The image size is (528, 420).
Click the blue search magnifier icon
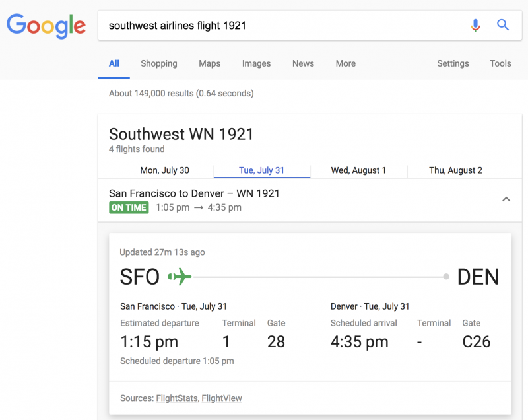pyautogui.click(x=503, y=25)
